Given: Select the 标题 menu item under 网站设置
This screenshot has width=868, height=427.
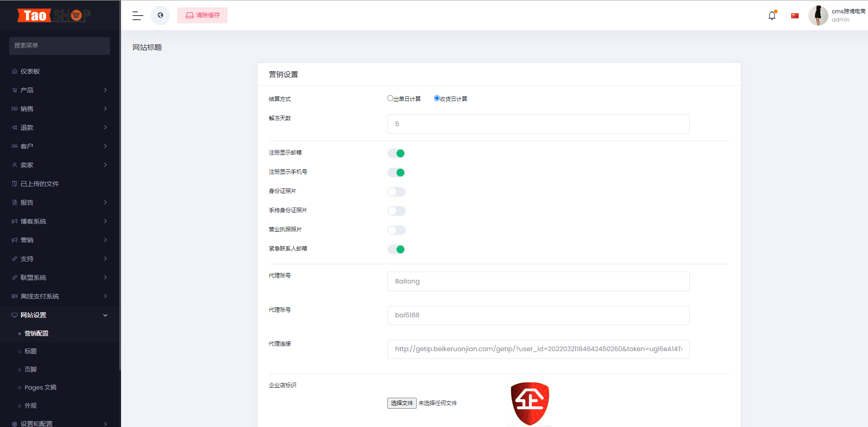Looking at the screenshot, I should 31,351.
